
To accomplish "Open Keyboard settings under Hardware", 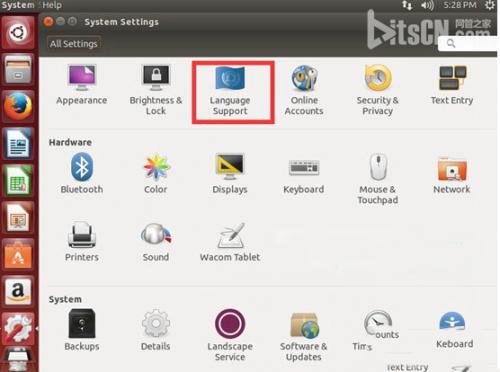I will [x=304, y=176].
